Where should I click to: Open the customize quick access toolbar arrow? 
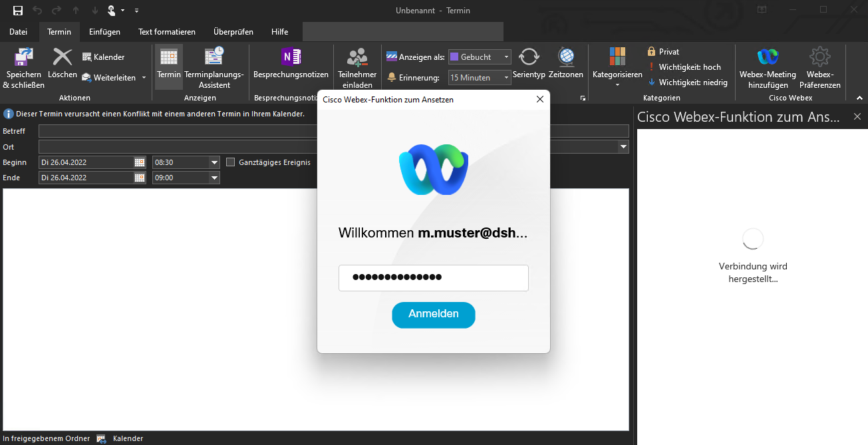point(136,11)
